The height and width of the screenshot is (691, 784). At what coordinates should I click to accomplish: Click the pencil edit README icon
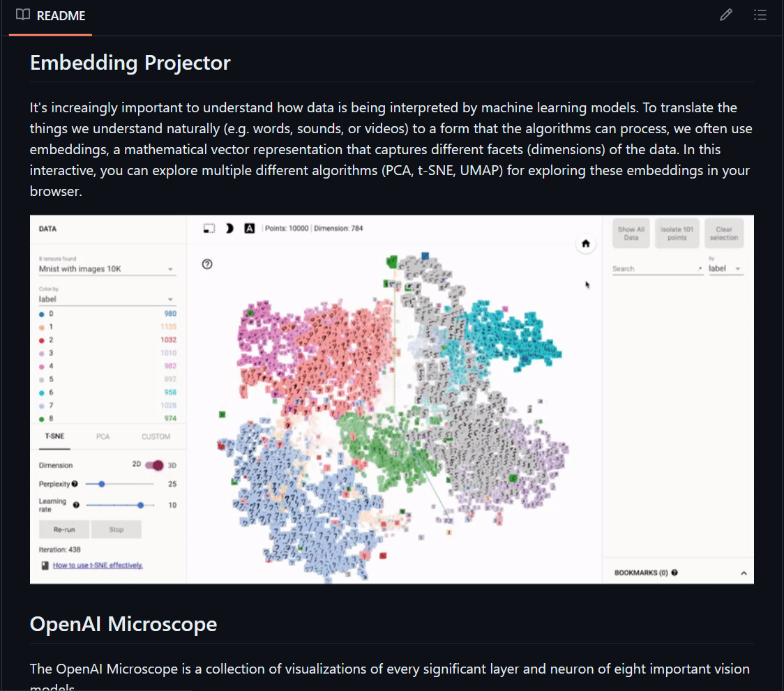tap(726, 15)
